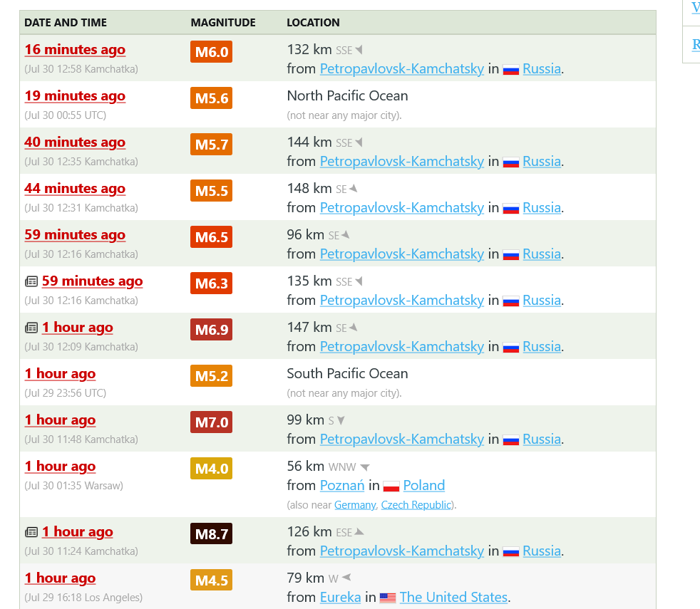Click the Russian flag in the M8.7 row

point(510,552)
